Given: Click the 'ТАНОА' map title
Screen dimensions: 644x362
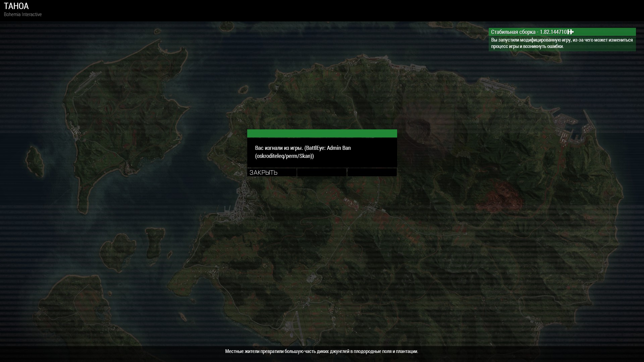Looking at the screenshot, I should coord(16,6).
